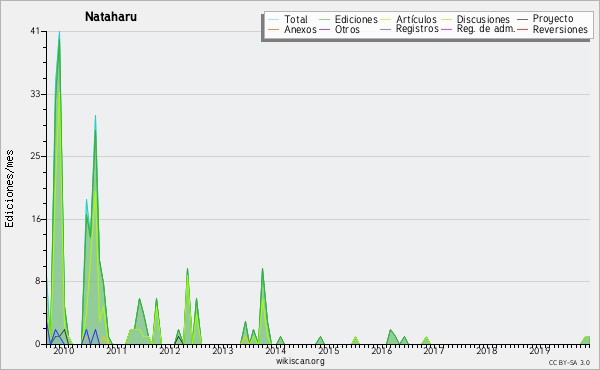Viewport: 600px width, 370px height.
Task: Click the y-axis value 16
Action: (35, 219)
